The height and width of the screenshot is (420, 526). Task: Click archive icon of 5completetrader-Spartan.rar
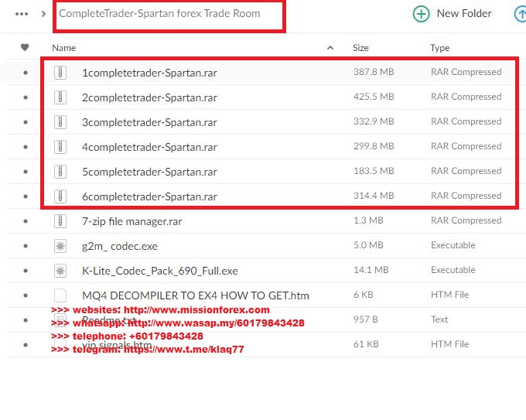[x=60, y=172]
